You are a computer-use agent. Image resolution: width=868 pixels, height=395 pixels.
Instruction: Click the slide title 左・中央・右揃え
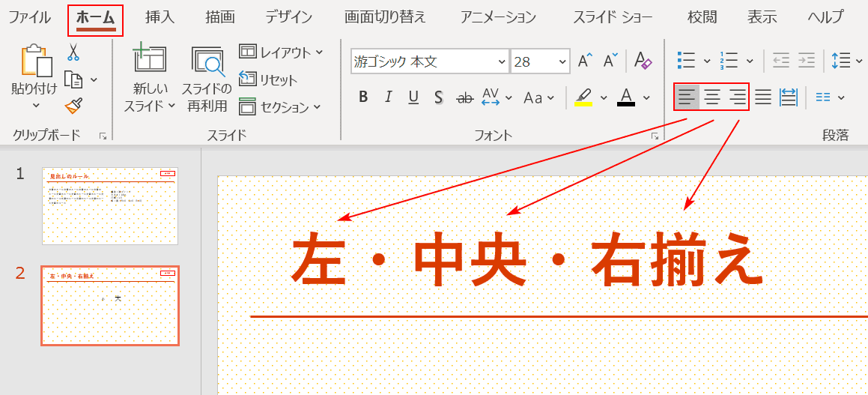click(x=526, y=260)
